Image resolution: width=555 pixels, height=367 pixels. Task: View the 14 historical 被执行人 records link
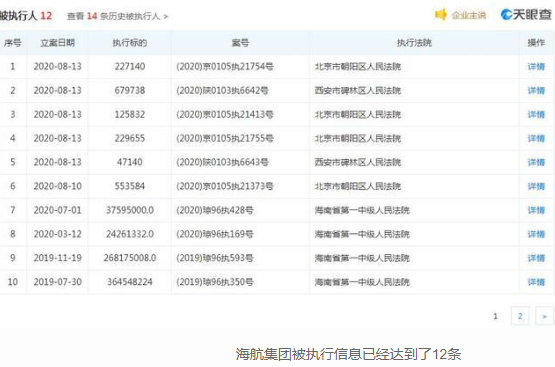118,16
